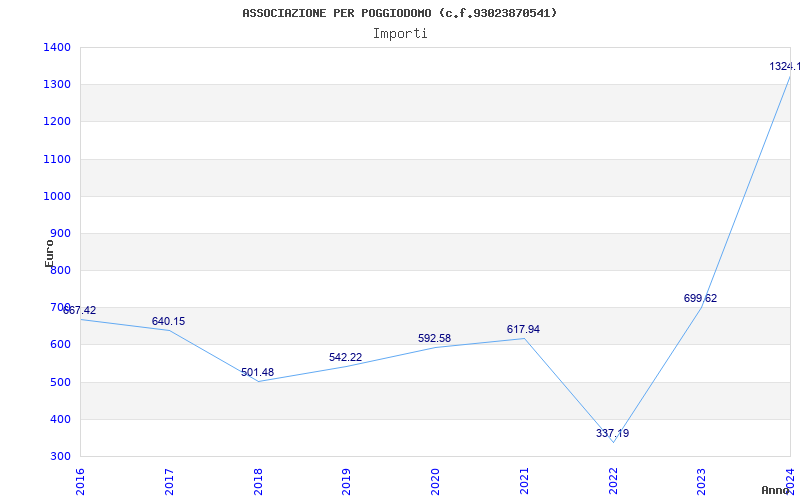Click the Anno x-axis title
The height and width of the screenshot is (500, 800).
[776, 490]
